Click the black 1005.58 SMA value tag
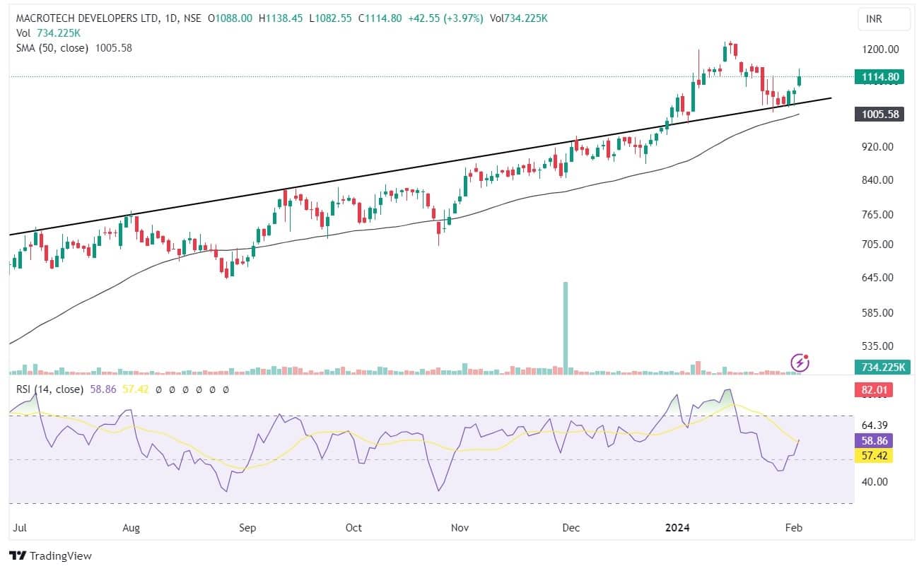This screenshot has width=924, height=571. (877, 114)
